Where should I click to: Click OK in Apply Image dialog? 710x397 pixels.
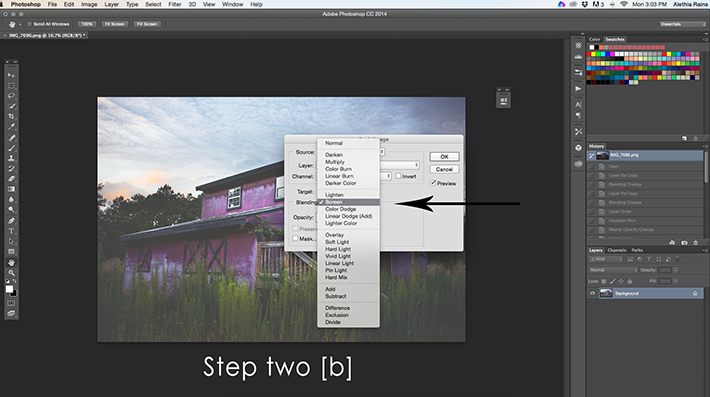pyautogui.click(x=444, y=157)
